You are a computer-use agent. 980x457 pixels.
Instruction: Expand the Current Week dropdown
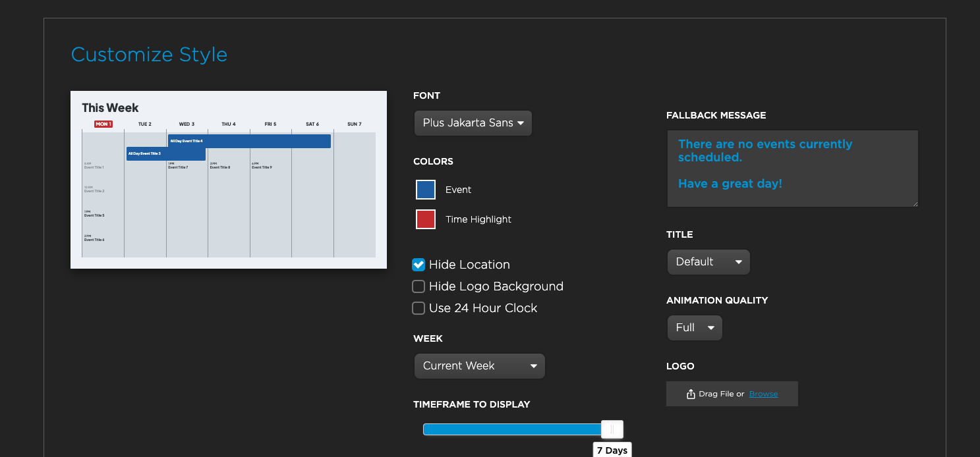tap(479, 366)
